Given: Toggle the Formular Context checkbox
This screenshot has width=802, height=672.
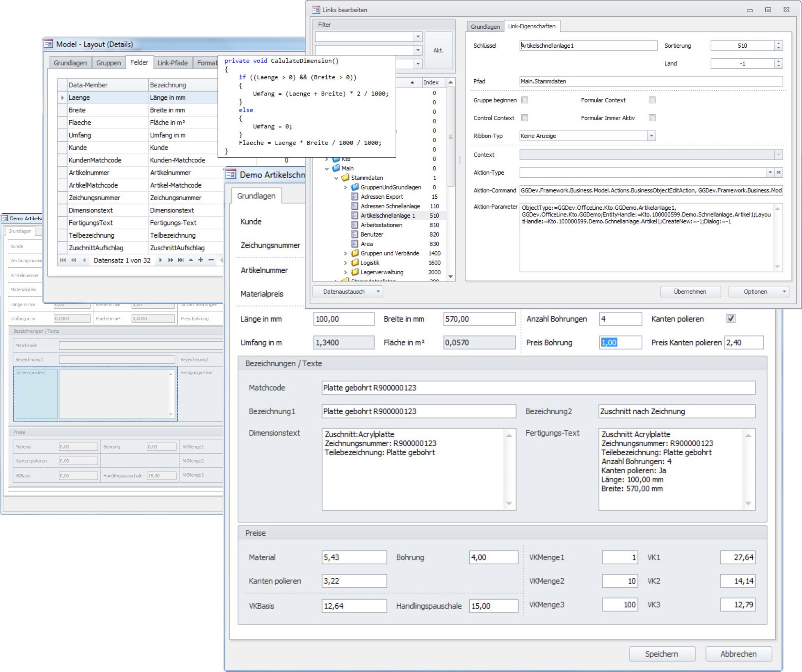Looking at the screenshot, I should pos(652,100).
